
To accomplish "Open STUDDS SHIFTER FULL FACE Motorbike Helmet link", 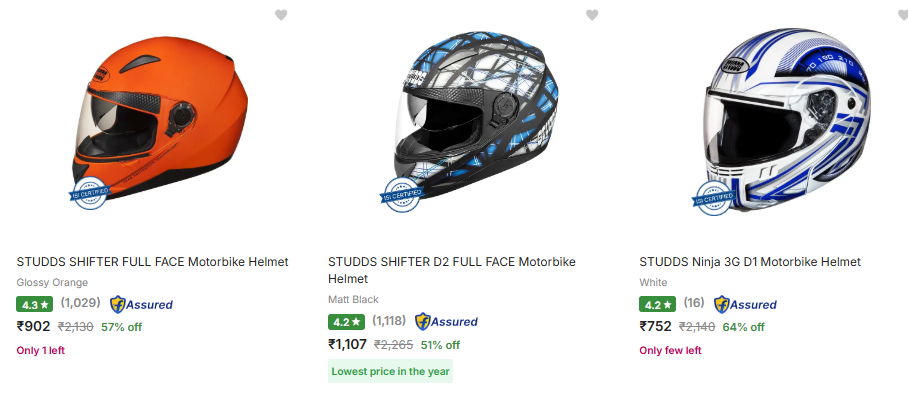I will (152, 262).
